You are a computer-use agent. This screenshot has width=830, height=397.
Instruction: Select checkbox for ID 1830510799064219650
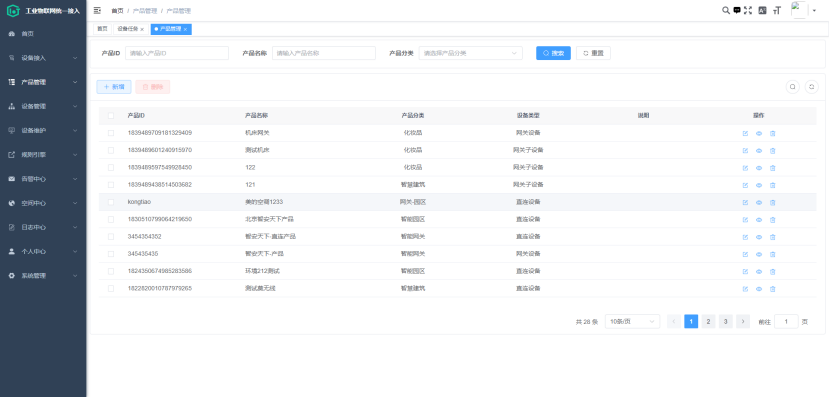[x=111, y=219]
